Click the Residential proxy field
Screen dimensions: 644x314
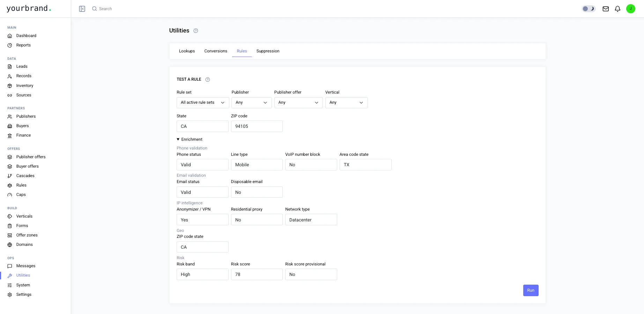(x=257, y=220)
